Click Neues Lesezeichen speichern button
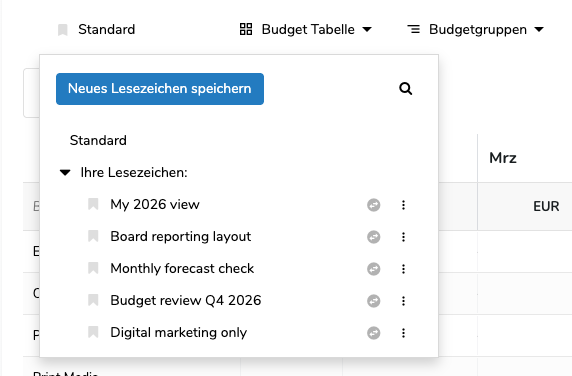The image size is (572, 376). pos(160,89)
